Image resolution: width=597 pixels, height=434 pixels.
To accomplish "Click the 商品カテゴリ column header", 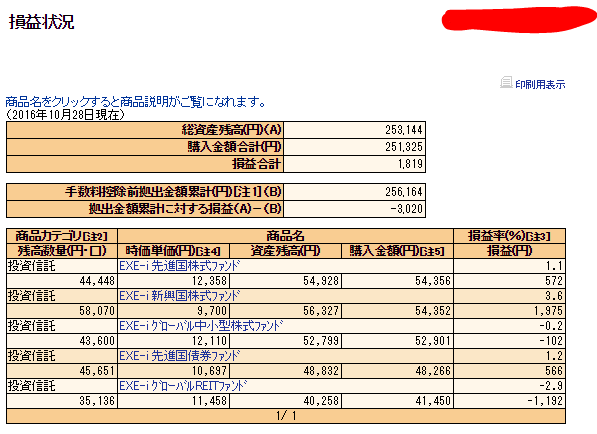I will (x=62, y=236).
